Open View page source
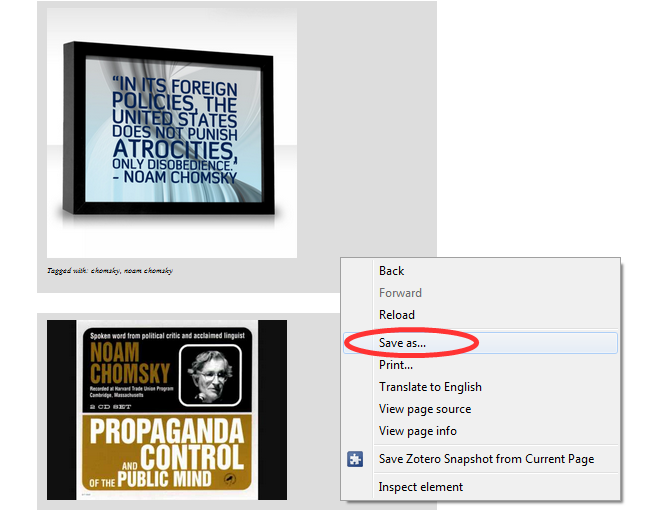This screenshot has width=654, height=522. (x=480, y=409)
